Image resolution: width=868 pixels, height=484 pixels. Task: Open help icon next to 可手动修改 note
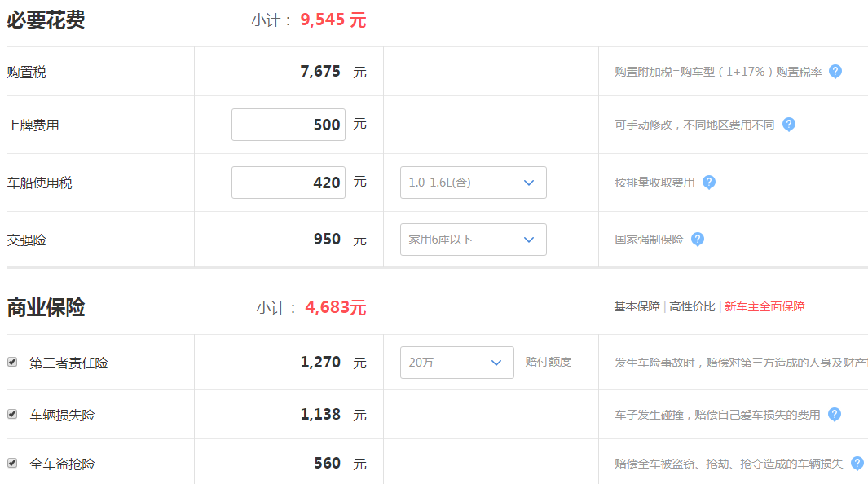pos(789,125)
